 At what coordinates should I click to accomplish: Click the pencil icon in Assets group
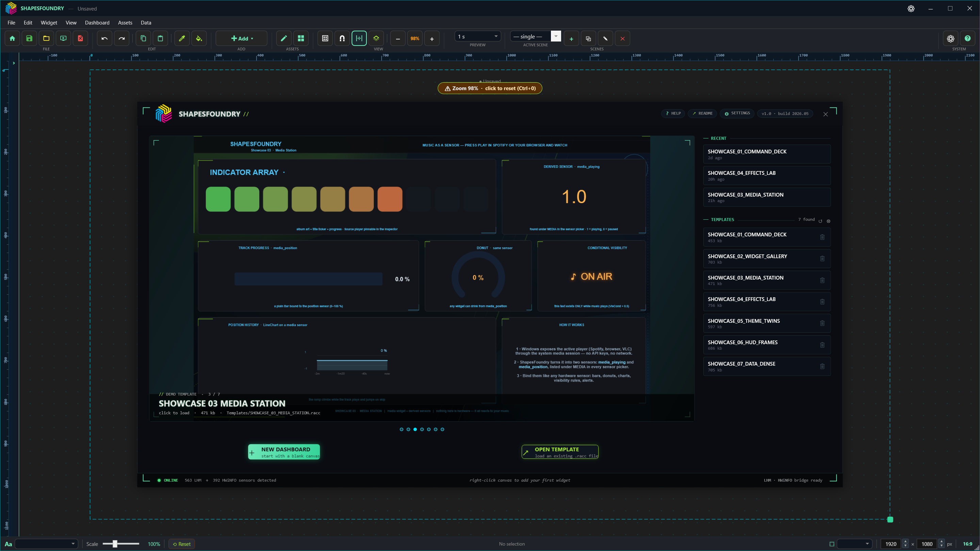point(284,38)
